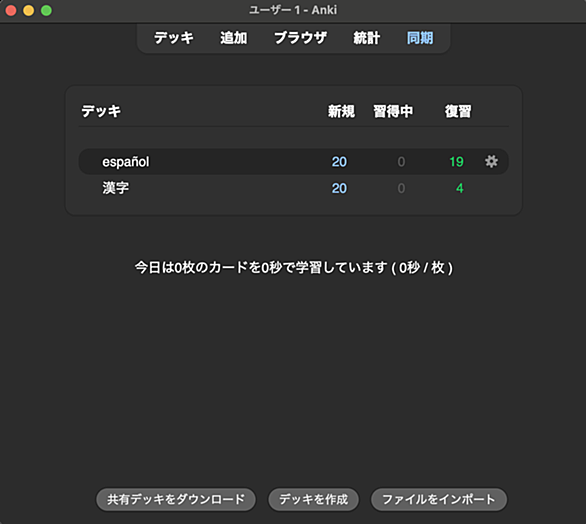Click the 習得中 column header
The height and width of the screenshot is (524, 586).
point(393,111)
